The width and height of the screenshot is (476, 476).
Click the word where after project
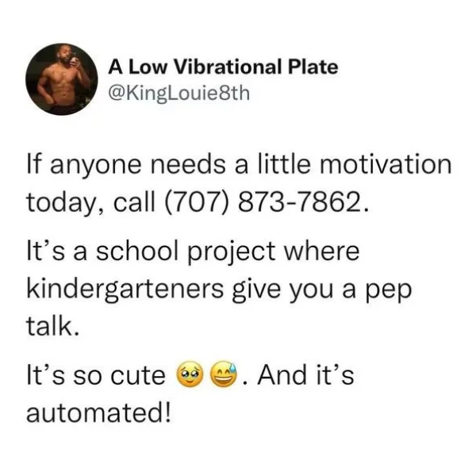click(321, 251)
